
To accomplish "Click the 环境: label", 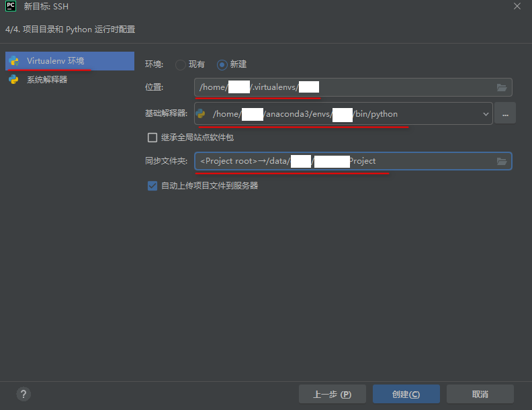I will pyautogui.click(x=154, y=64).
